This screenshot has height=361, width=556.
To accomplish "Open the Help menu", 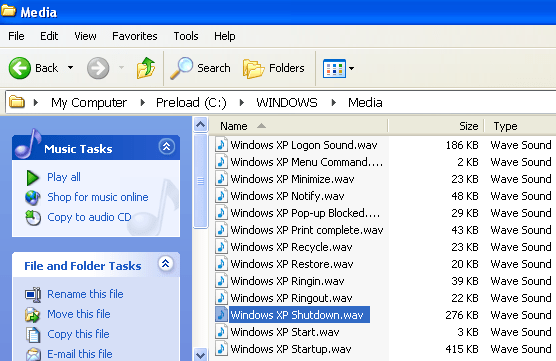I will point(224,36).
